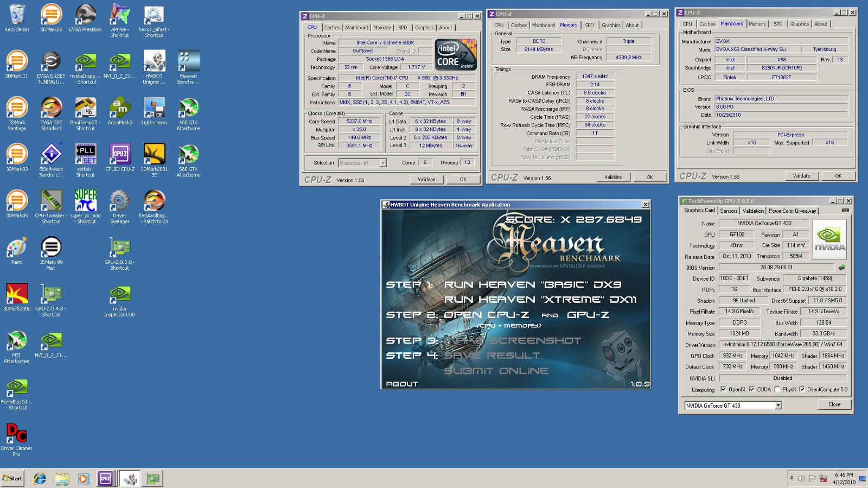
Task: Toggle OpenCL checkbox in GPU-Z
Action: coord(723,389)
